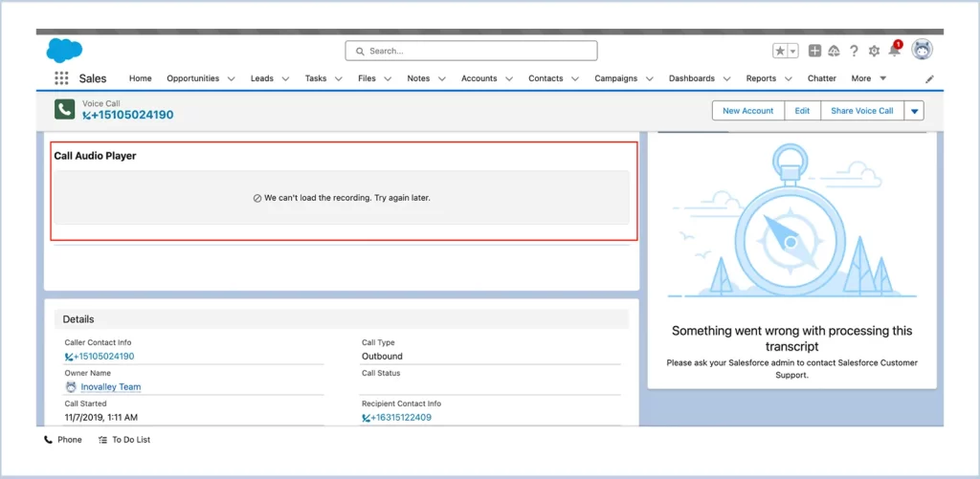This screenshot has height=479, width=980.
Task: Expand the Campaigns tab chevron
Action: click(x=650, y=78)
